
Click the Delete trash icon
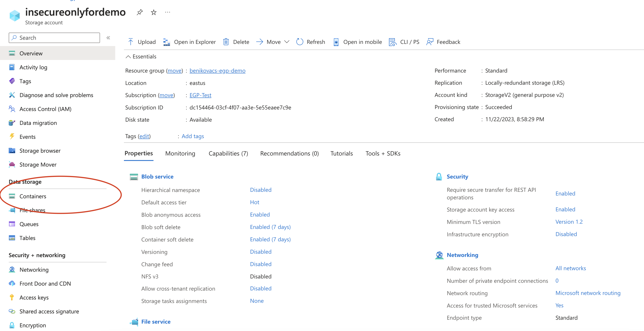click(x=226, y=42)
